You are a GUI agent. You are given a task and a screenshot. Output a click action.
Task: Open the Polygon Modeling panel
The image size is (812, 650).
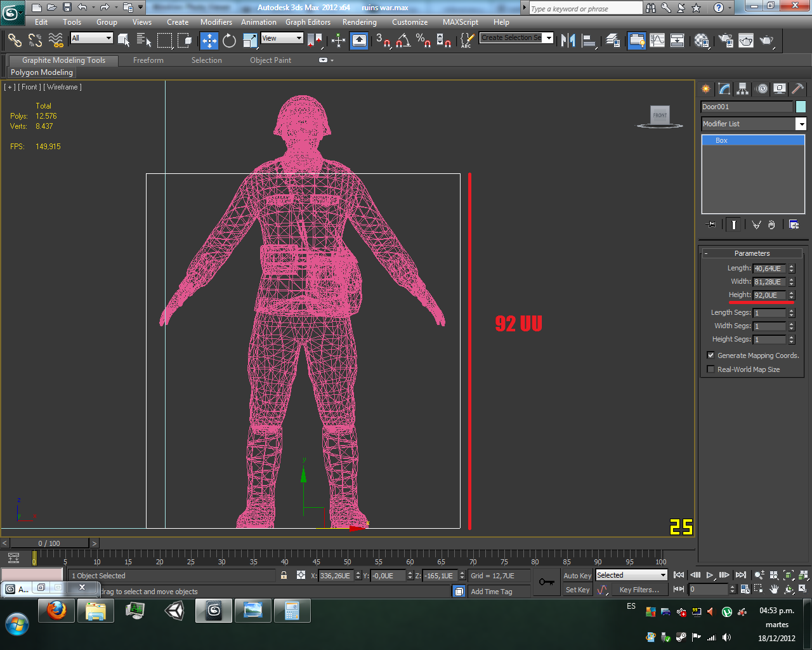click(x=42, y=72)
